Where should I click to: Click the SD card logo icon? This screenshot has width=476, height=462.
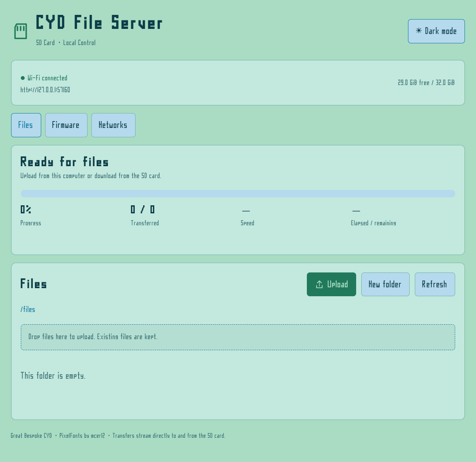tap(21, 31)
